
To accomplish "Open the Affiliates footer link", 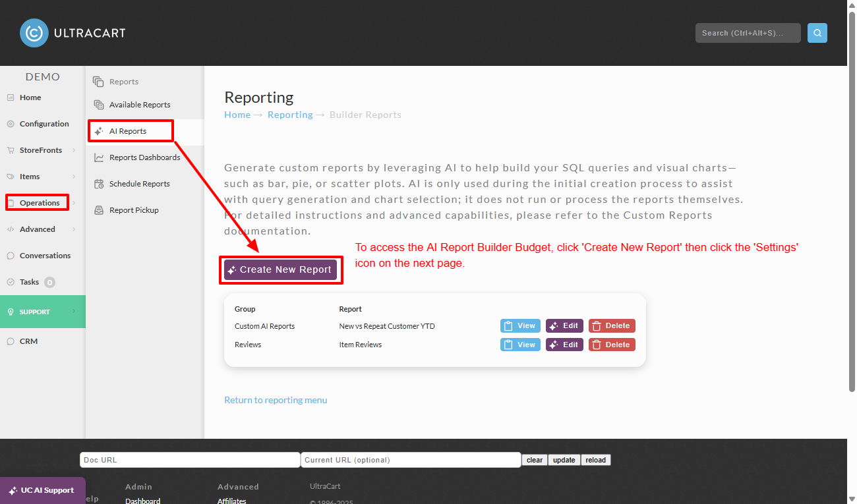I will 232,501.
